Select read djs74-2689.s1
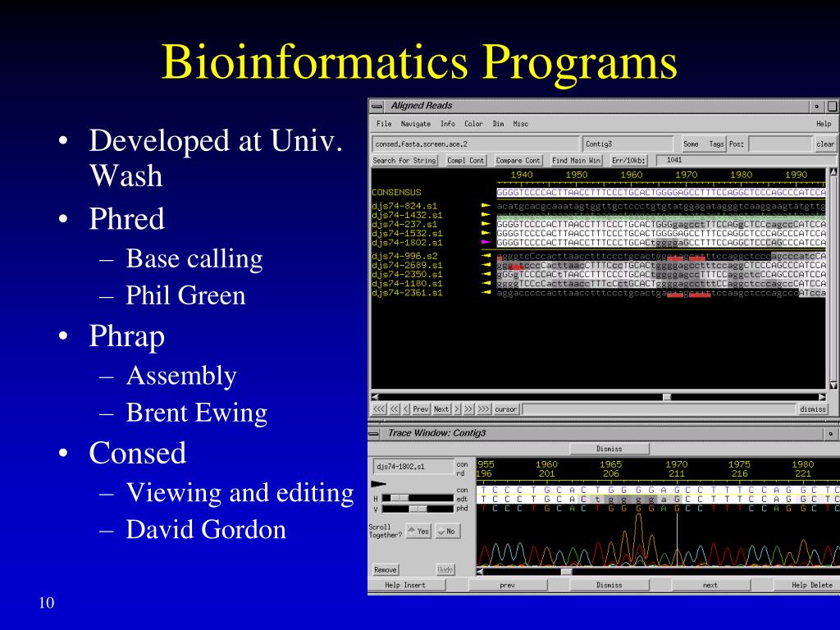This screenshot has height=630, width=840. point(407,265)
